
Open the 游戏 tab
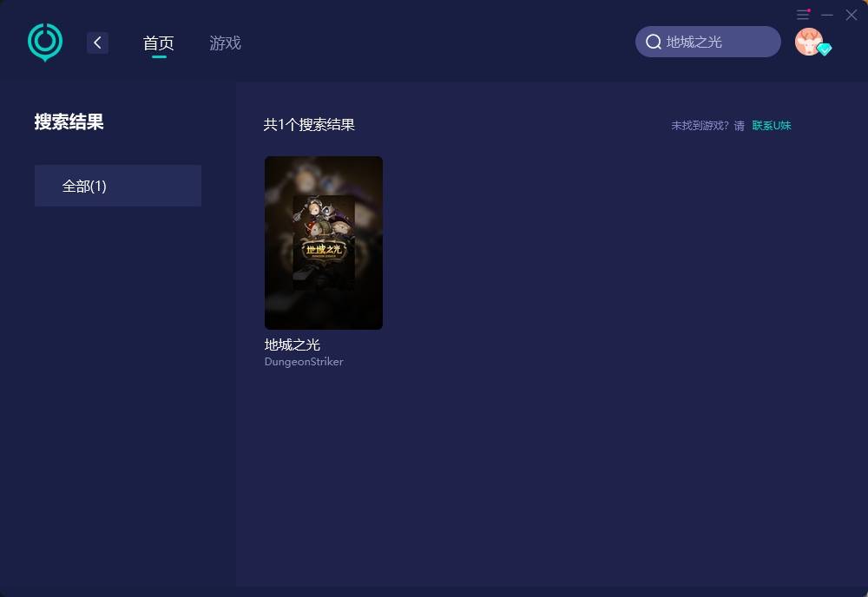point(225,43)
